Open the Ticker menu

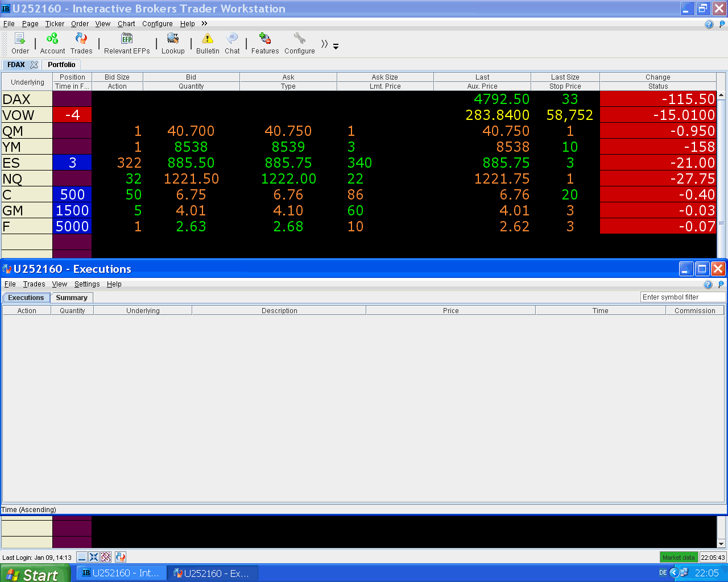[55, 24]
